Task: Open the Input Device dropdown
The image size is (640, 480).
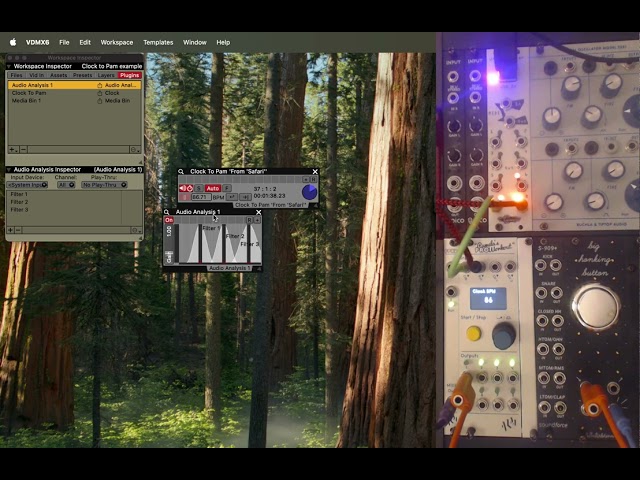Action: tap(27, 185)
